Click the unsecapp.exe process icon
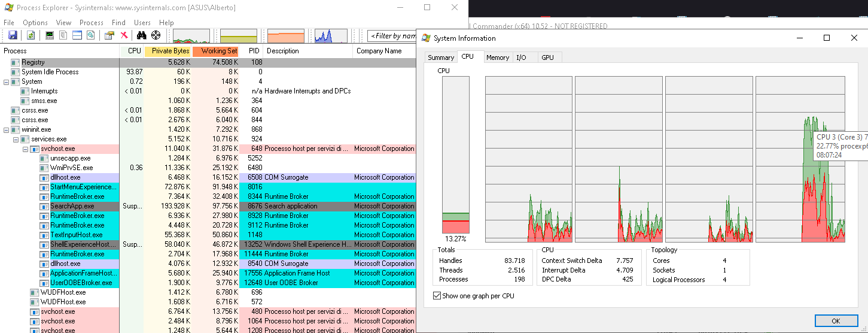868x333 pixels. point(45,158)
